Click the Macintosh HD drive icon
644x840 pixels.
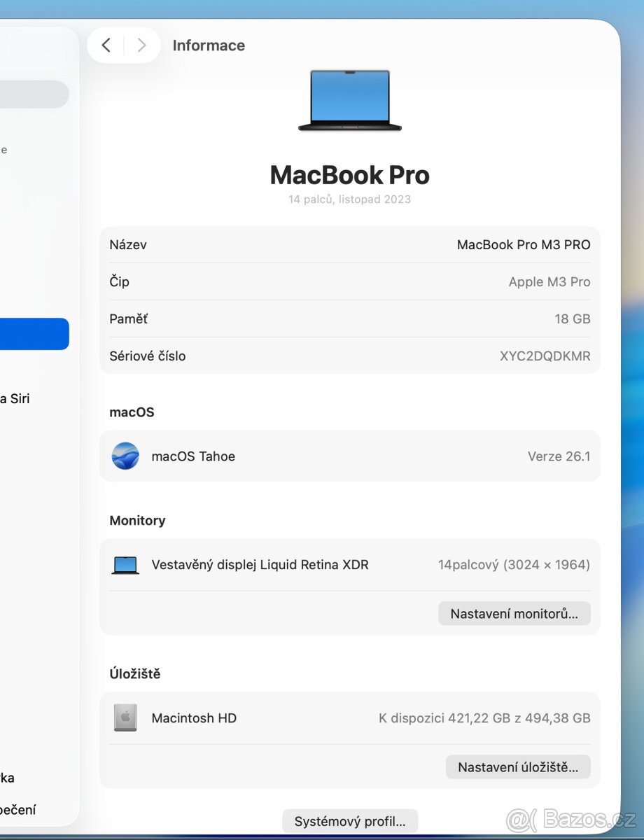point(125,717)
